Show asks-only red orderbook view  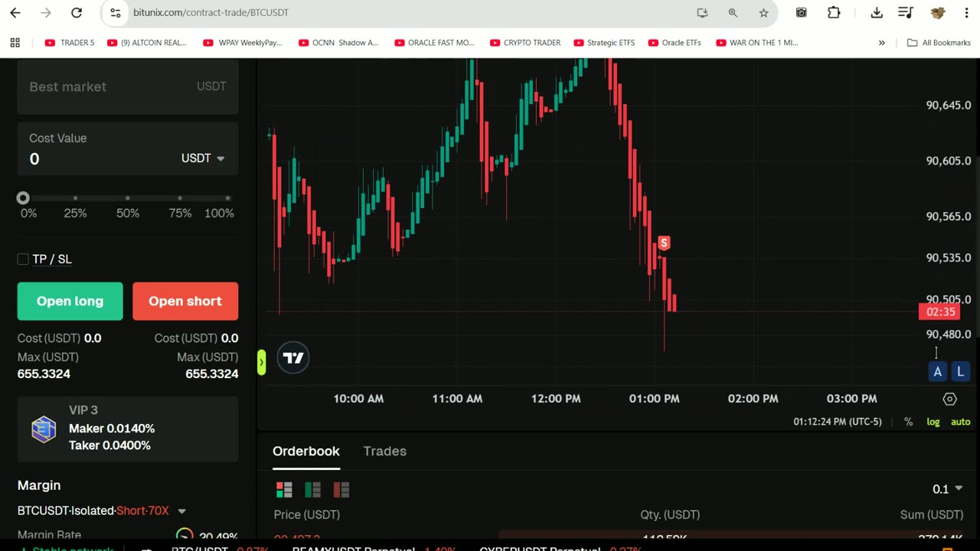(x=341, y=490)
